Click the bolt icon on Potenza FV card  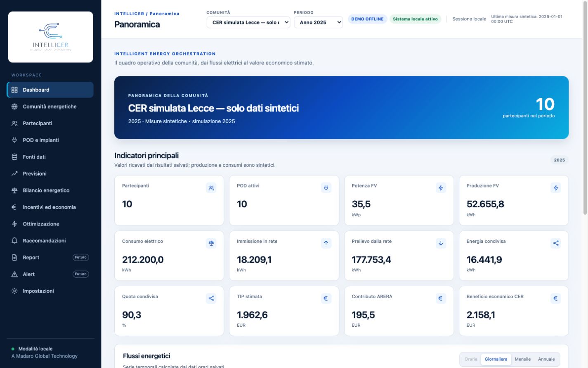[441, 188]
